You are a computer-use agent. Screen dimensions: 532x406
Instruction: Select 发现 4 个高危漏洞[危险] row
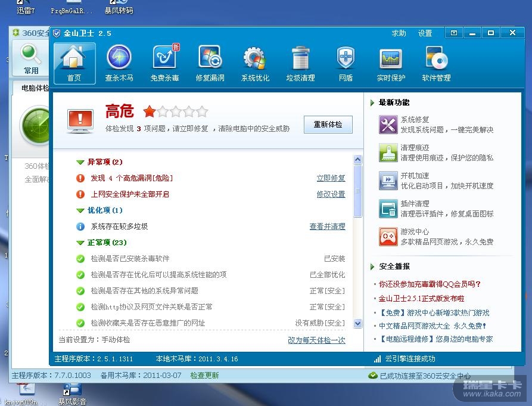[211, 178]
